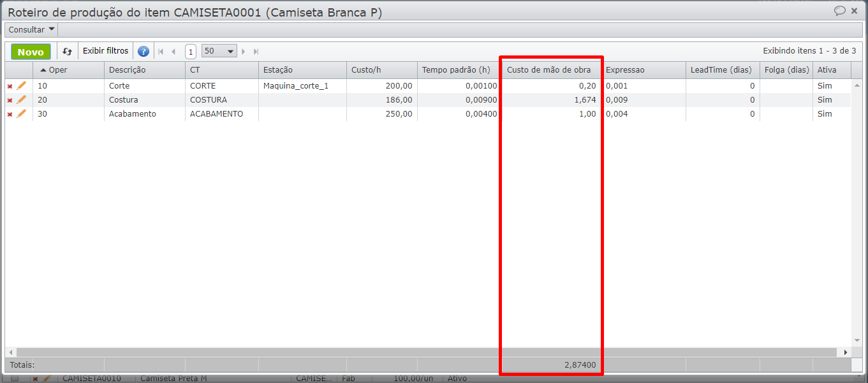Select the Costura description cell
Viewport: 868px width, 383px height.
click(x=144, y=99)
